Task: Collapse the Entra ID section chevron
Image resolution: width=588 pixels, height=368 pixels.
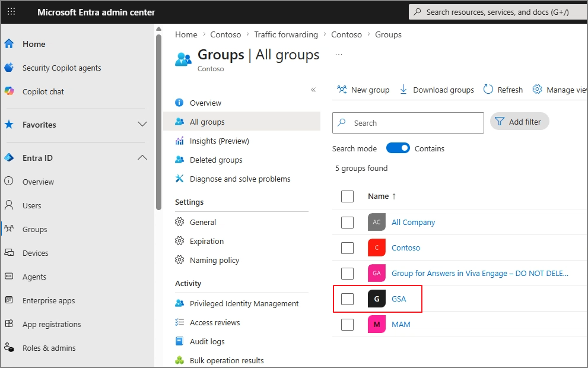Action: click(x=142, y=157)
